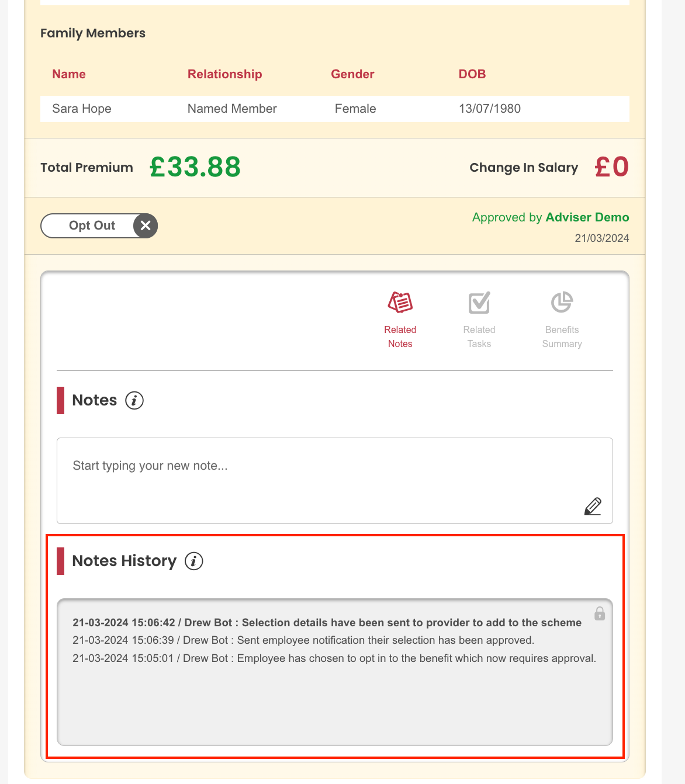Select the Sara Hope family member row
Screen dimensions: 685x784
[335, 109]
